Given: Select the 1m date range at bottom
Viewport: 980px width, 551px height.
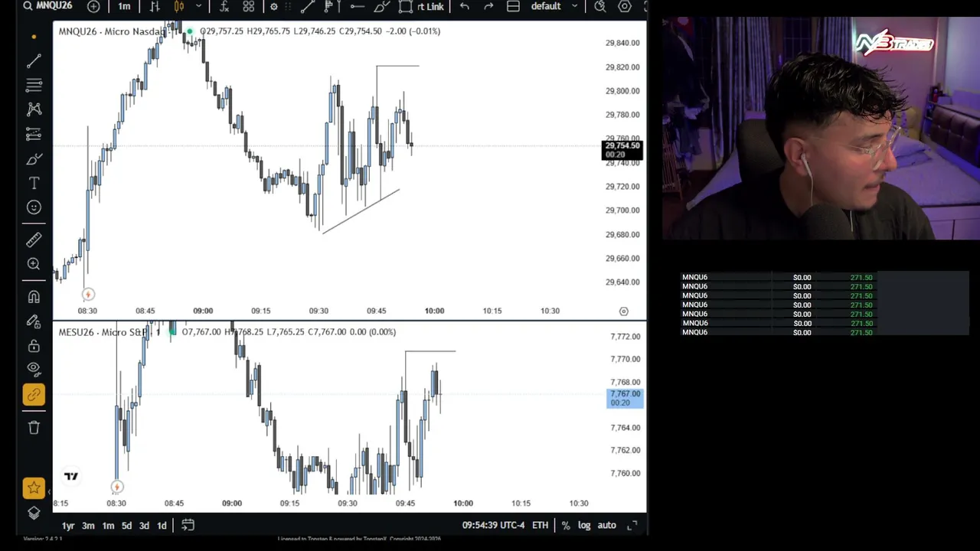Looking at the screenshot, I should [108, 526].
